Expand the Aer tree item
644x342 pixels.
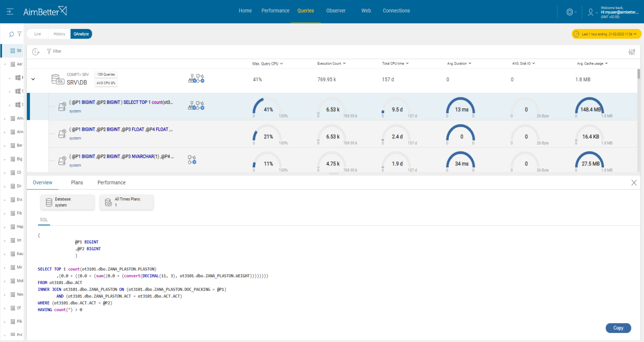(x=5, y=64)
